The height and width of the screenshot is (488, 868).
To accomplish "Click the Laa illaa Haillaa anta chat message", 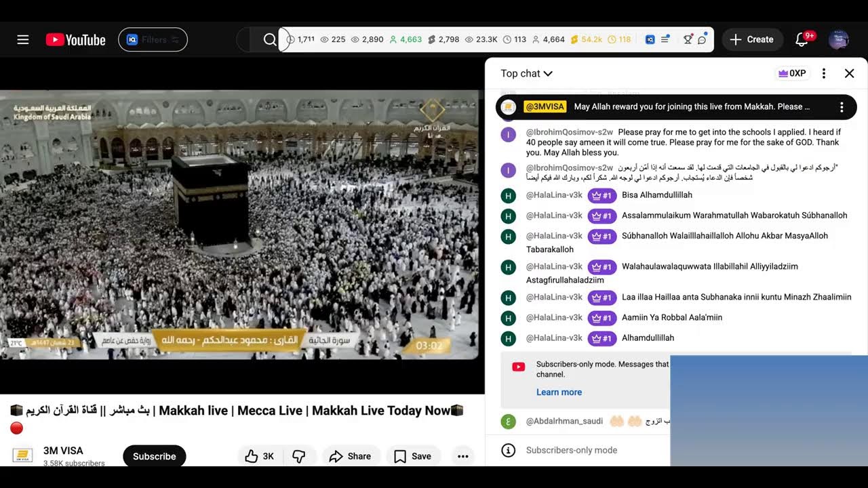I will (x=736, y=297).
